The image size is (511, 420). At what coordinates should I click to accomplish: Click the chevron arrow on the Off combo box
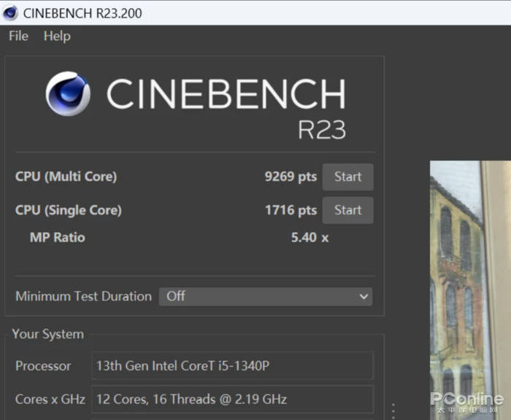364,297
